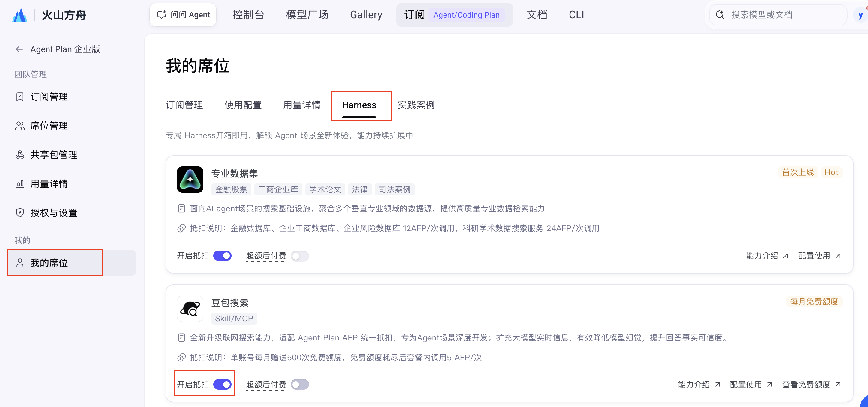Screen dimensions: 868x407
Task: Open 控制台 in the top navigation
Action: (248, 15)
